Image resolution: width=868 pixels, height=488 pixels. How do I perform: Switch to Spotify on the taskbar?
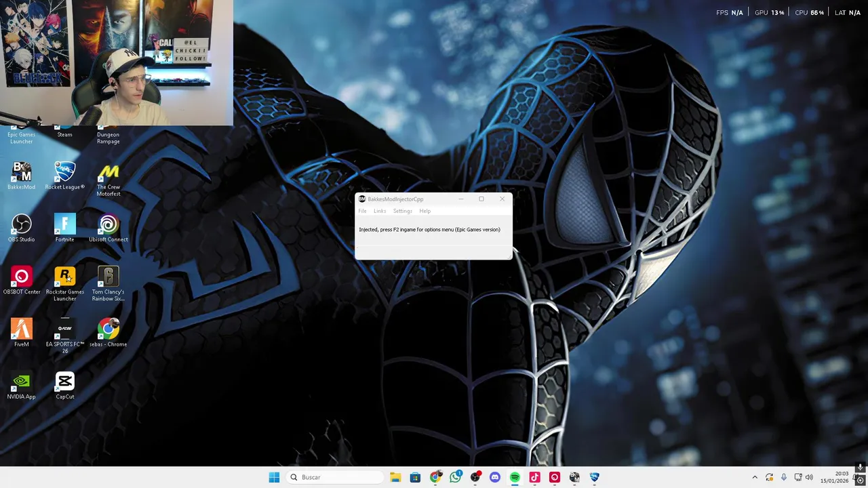(x=515, y=477)
